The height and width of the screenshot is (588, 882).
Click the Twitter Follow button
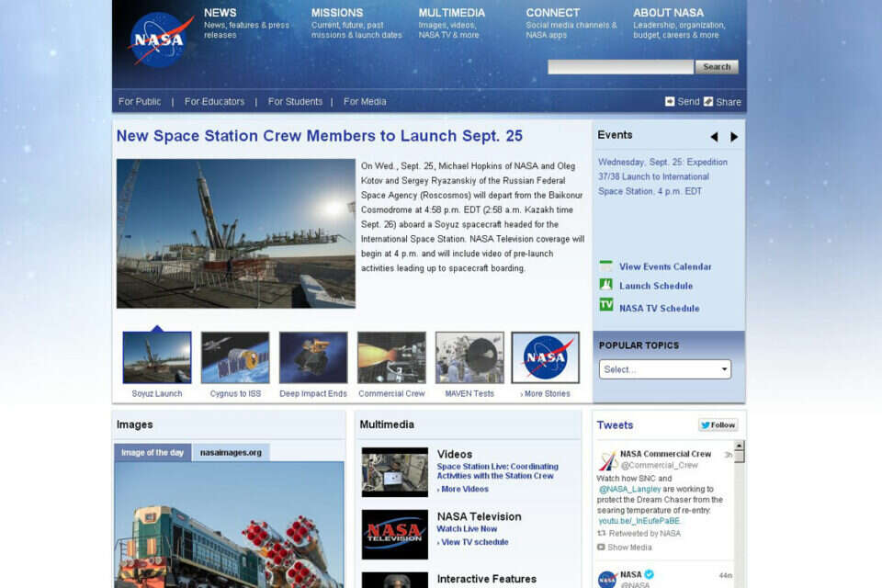tap(718, 424)
